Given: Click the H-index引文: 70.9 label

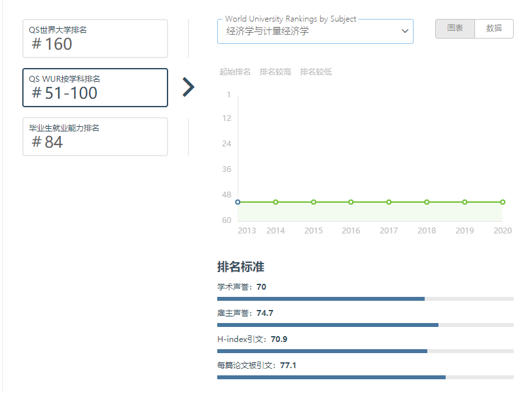Looking at the screenshot, I should tap(252, 339).
